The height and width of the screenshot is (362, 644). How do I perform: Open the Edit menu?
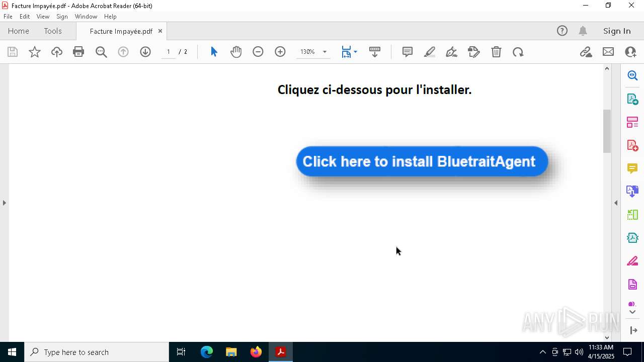coord(25,17)
